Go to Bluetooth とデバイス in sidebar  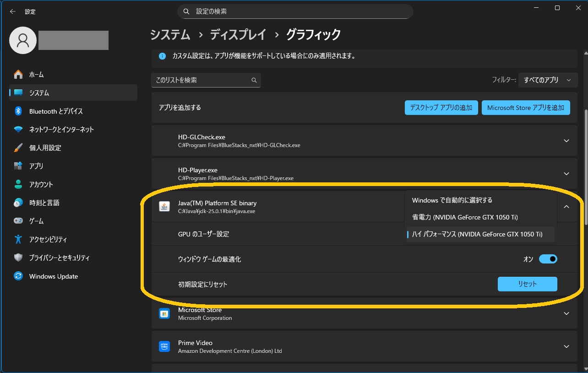click(x=55, y=111)
